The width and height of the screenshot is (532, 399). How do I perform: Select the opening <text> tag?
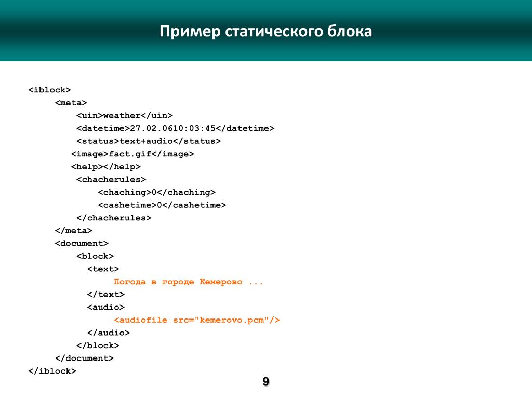coord(103,269)
